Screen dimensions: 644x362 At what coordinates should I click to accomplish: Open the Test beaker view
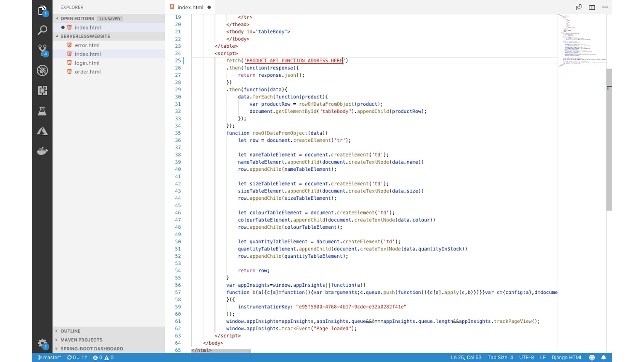click(42, 111)
